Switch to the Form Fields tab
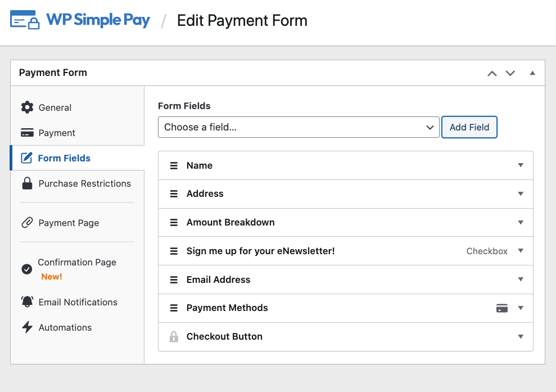Image resolution: width=556 pixels, height=392 pixels. click(x=64, y=158)
